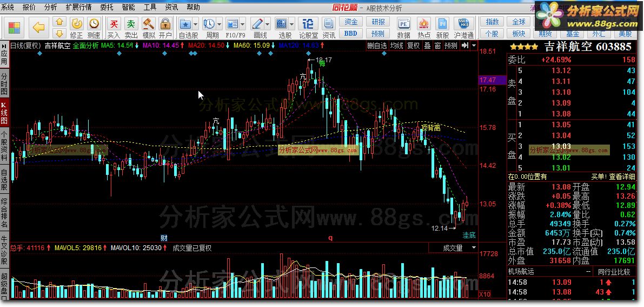Toggle the 预测 forecast option above chart
Screen dimensions: 644x307
450,45
